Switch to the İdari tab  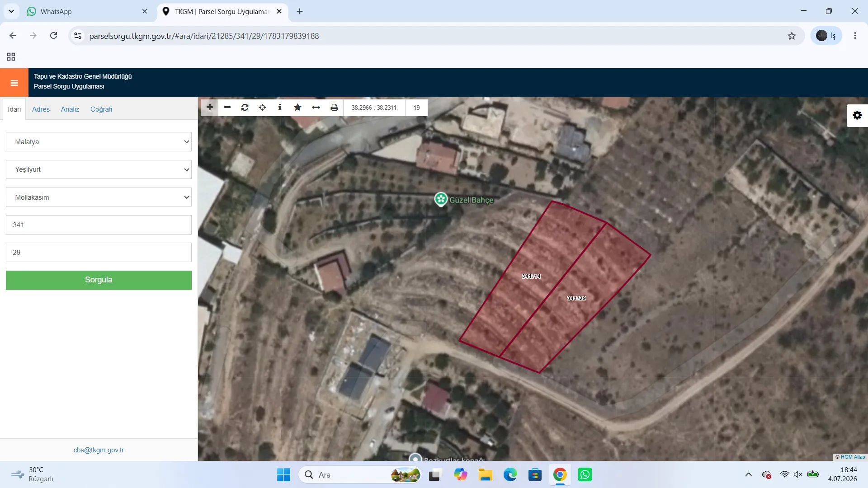tap(14, 109)
